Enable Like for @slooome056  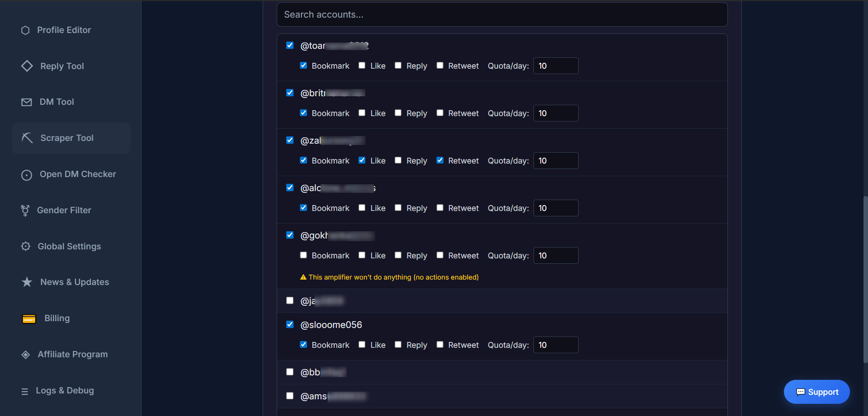(x=362, y=345)
